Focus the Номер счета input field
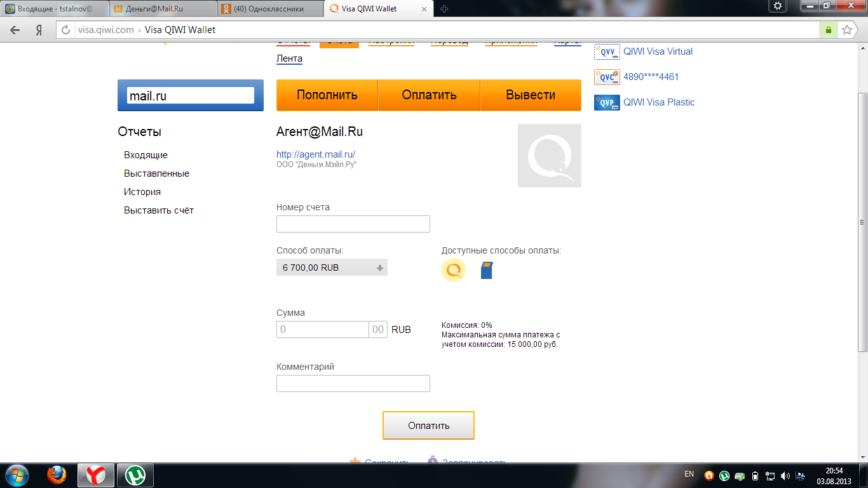 click(x=353, y=224)
